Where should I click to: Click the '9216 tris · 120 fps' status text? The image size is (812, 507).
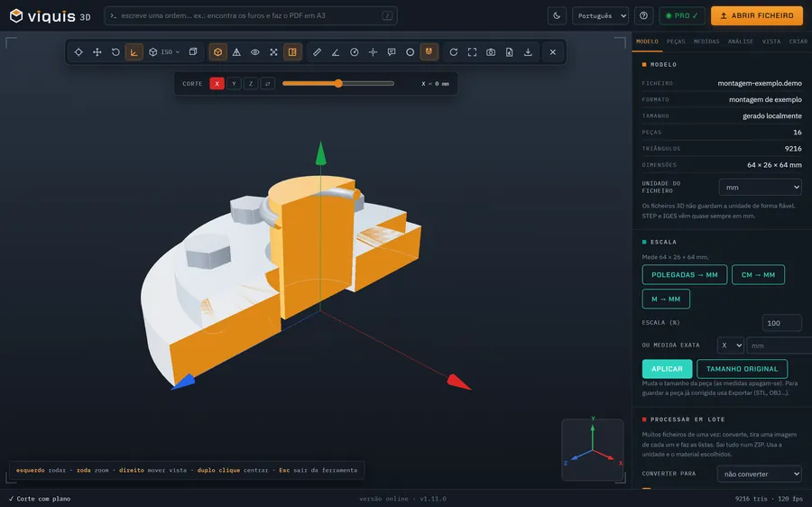click(x=769, y=499)
